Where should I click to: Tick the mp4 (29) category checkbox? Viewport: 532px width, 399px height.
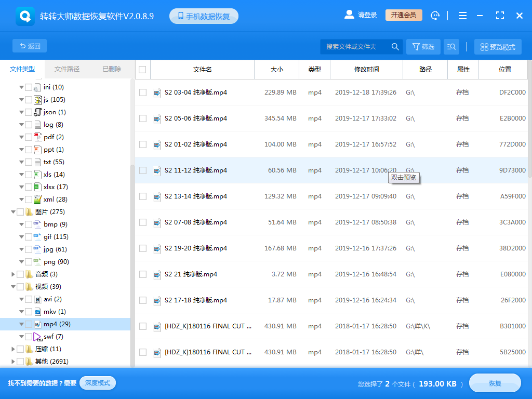coord(29,324)
